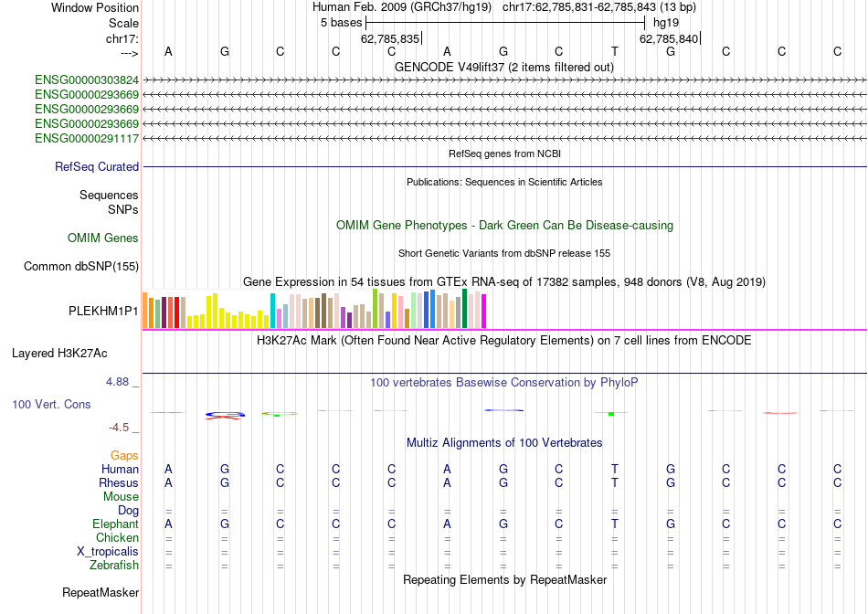Open the GENCODE V49lift37 track title
Screen dimensions: 868x614
(503, 67)
